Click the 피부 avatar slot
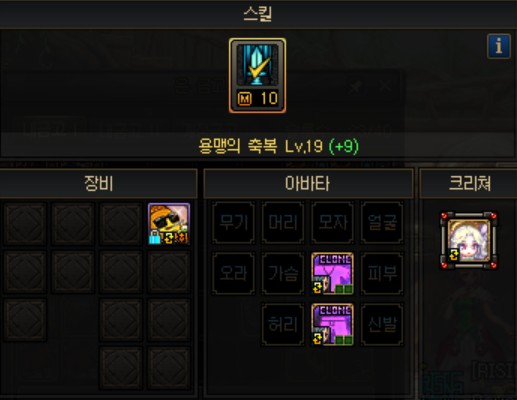The image size is (517, 400). point(382,274)
